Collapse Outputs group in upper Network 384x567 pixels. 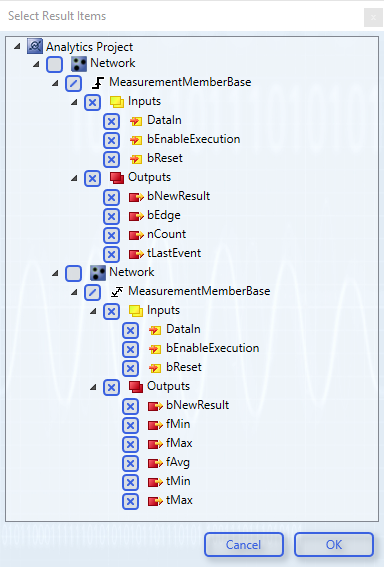click(x=74, y=178)
